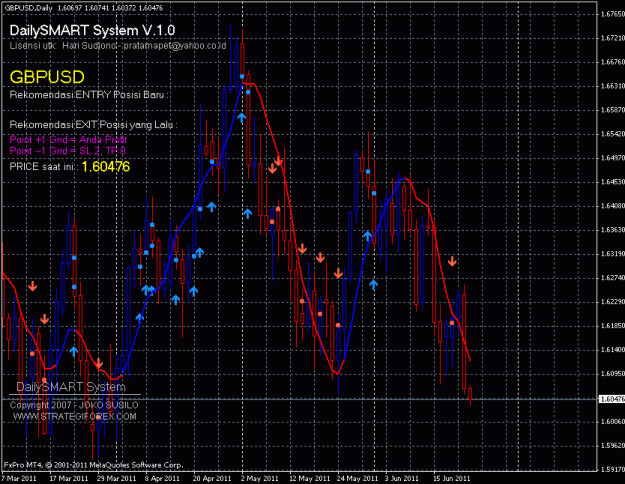This screenshot has height=484, width=625.
Task: Select the yellow current price value 1.60476
Action: [x=106, y=167]
